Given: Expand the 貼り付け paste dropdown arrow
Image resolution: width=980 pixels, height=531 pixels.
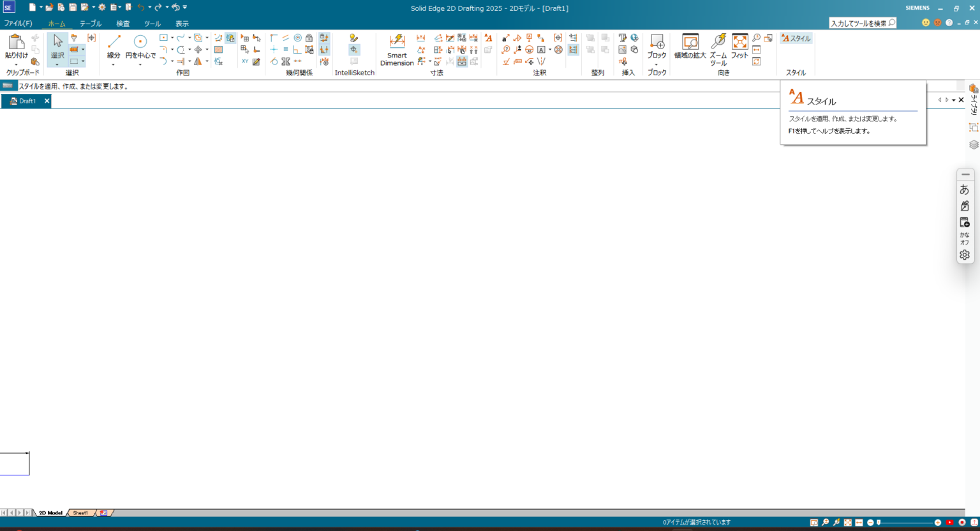Looking at the screenshot, I should (x=16, y=64).
